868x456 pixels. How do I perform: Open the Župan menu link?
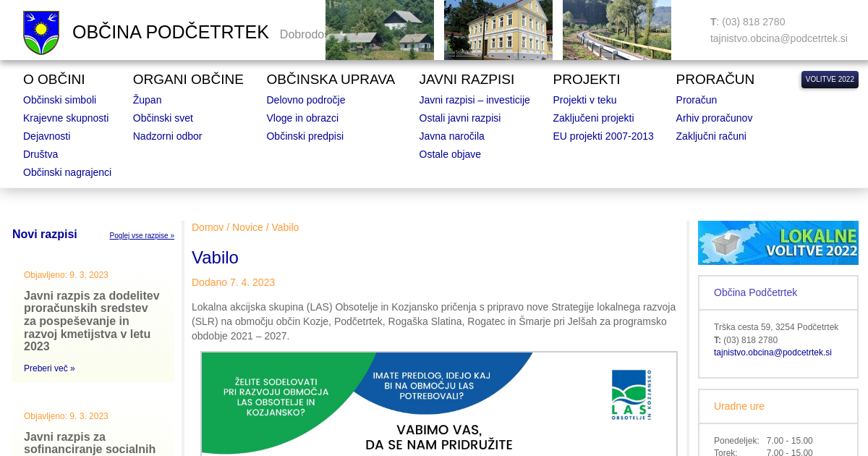[147, 100]
